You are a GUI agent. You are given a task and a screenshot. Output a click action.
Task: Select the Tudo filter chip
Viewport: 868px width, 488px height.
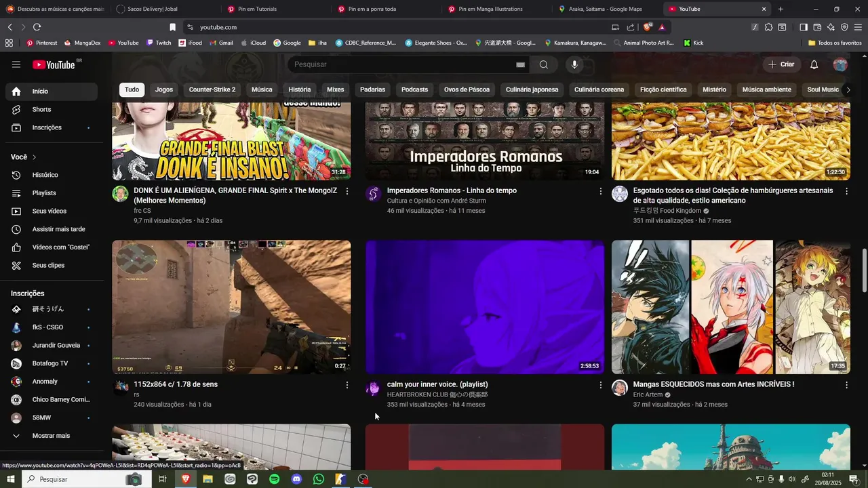(x=132, y=89)
